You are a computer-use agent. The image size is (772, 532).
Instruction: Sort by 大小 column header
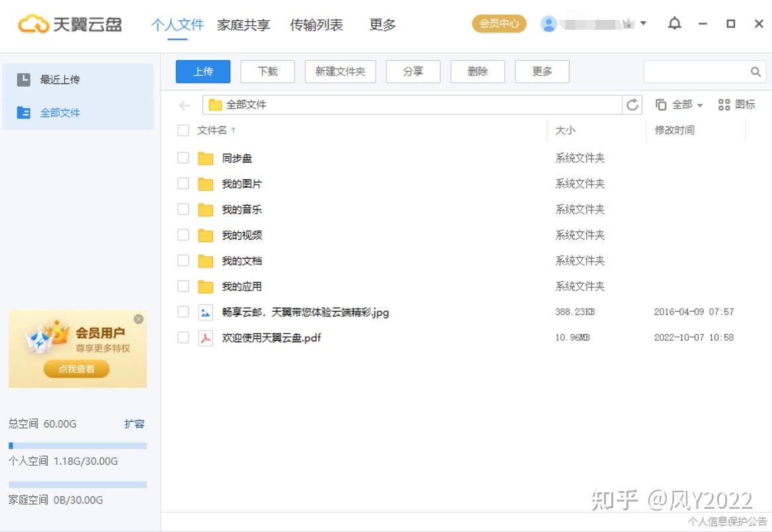(x=565, y=130)
